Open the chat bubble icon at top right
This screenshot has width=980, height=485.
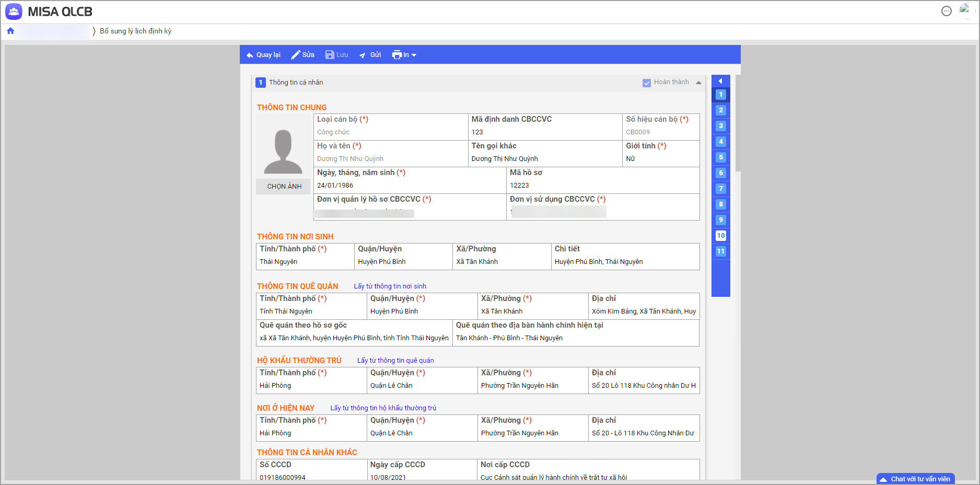tap(946, 11)
